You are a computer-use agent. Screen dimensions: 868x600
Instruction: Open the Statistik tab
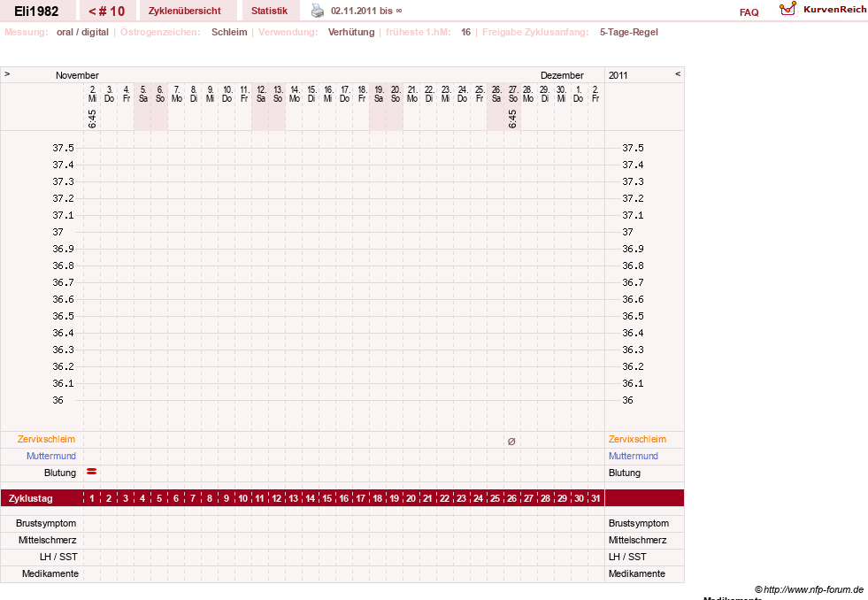[x=270, y=12]
